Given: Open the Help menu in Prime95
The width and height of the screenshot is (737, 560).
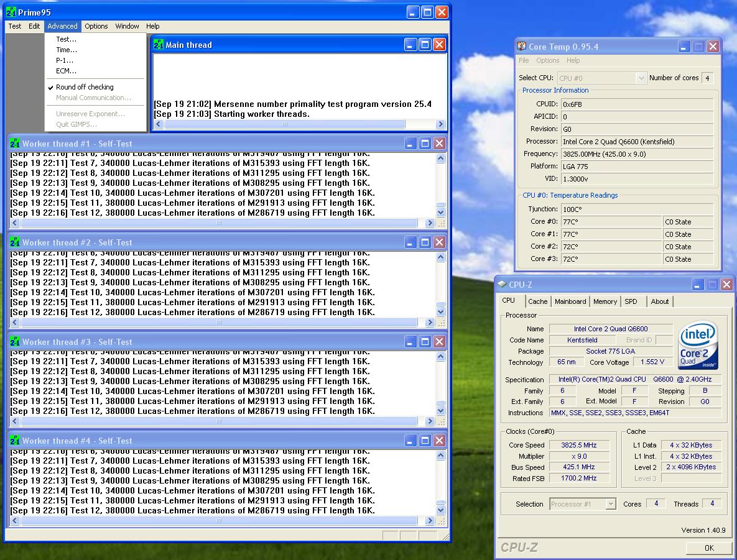Looking at the screenshot, I should 153,26.
